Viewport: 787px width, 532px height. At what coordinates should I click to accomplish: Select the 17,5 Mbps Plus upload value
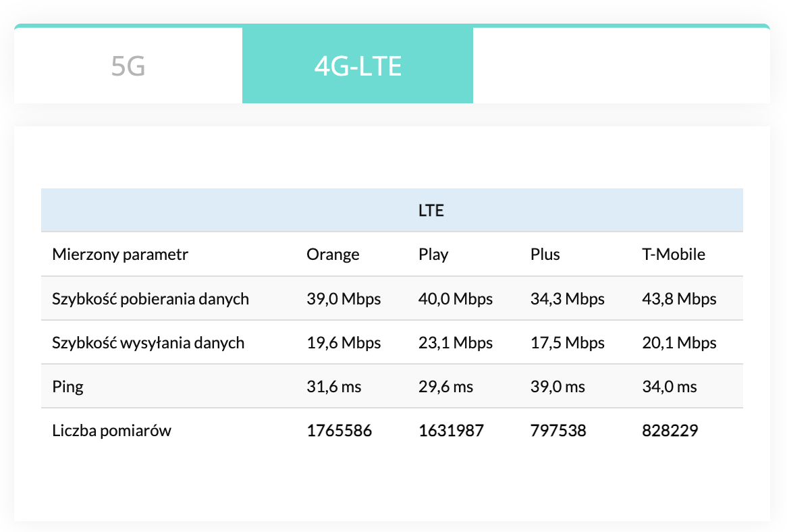(x=568, y=342)
